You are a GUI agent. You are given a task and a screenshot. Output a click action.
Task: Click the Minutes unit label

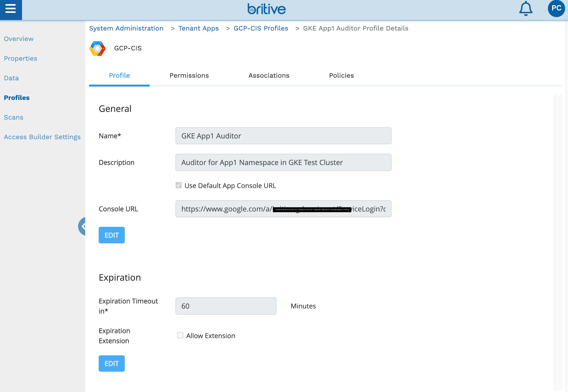click(x=303, y=306)
